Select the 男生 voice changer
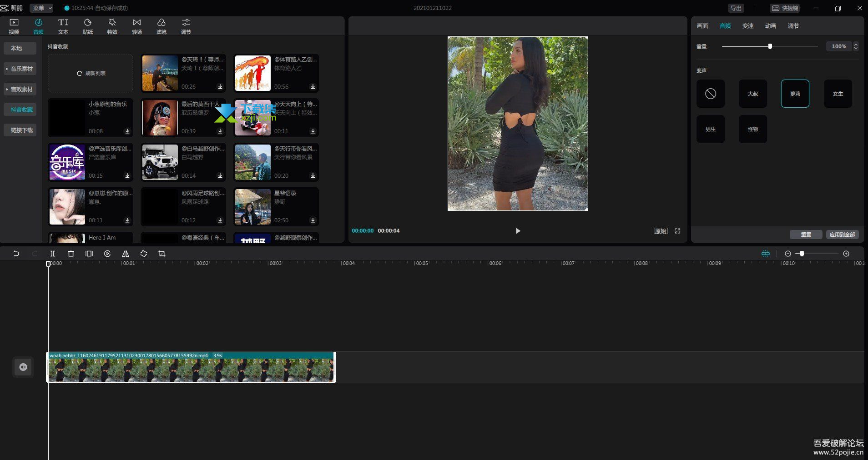Screen dimensions: 868x460 pos(711,129)
